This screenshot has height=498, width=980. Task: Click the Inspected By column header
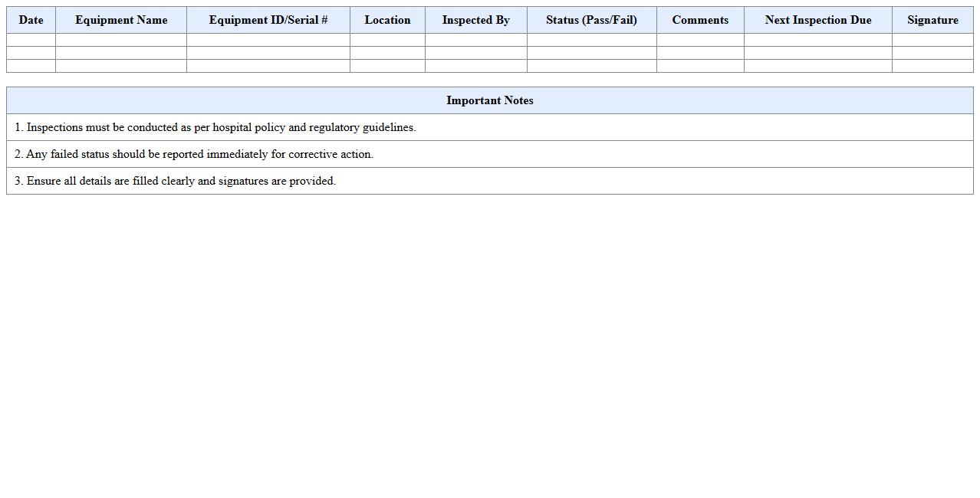coord(475,20)
